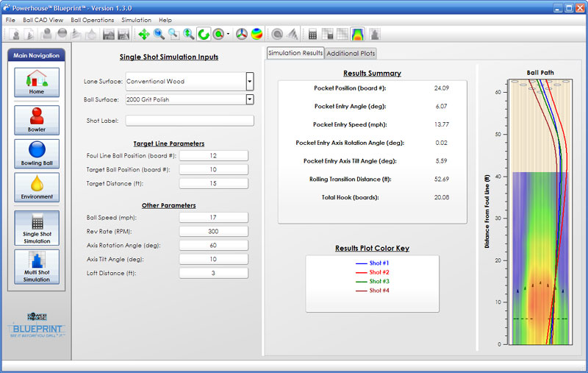
Task: Click the Pocket Entry Speed value 13.77
Action: click(442, 124)
